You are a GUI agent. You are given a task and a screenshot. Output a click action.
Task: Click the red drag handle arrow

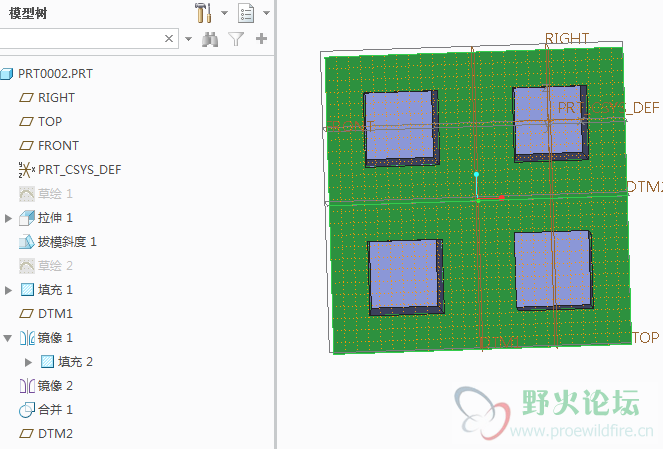[501, 197]
